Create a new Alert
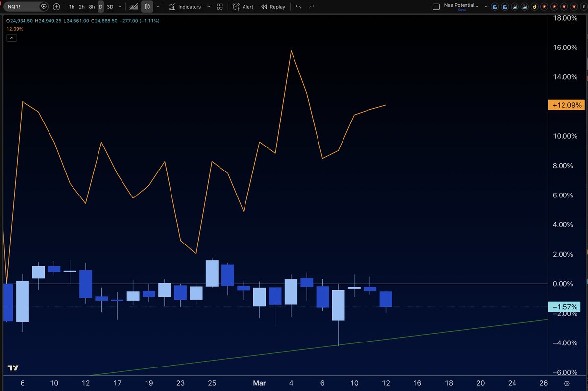 tap(243, 7)
